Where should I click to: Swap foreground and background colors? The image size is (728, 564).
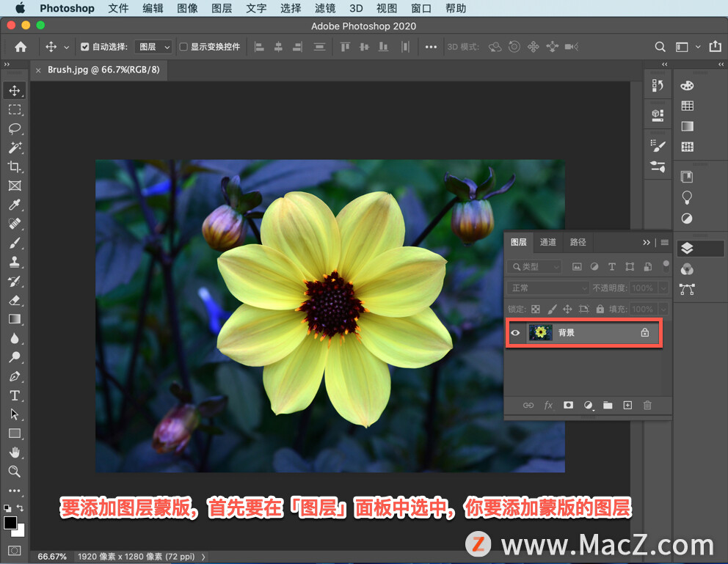tap(20, 508)
